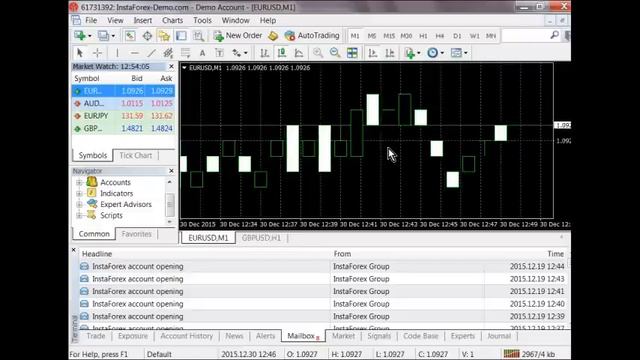Close the Market Watch panel
The height and width of the screenshot is (360, 640).
click(171, 67)
